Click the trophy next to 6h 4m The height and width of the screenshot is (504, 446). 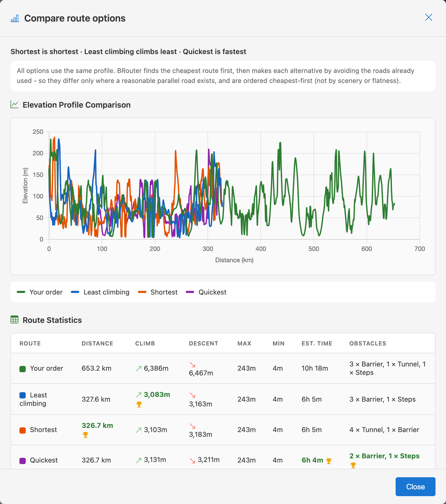click(329, 461)
